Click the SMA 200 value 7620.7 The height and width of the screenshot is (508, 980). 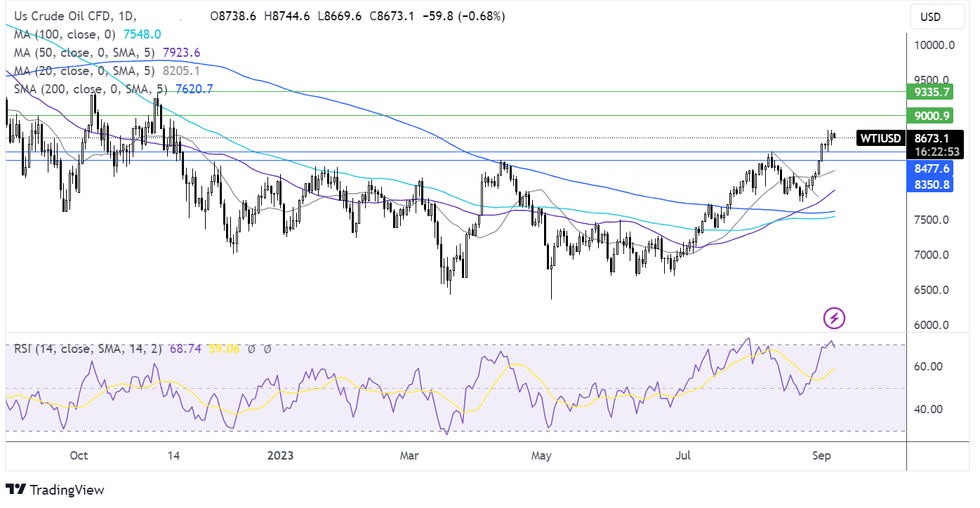click(194, 89)
